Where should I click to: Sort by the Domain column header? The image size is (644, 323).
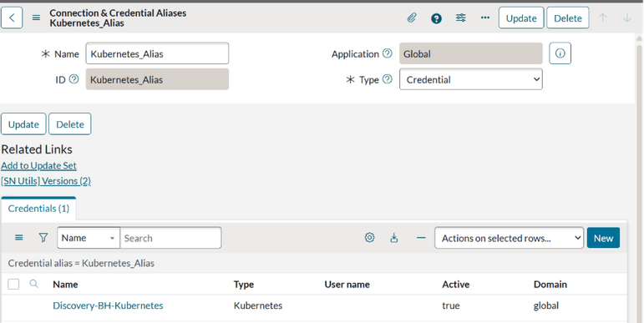click(550, 284)
